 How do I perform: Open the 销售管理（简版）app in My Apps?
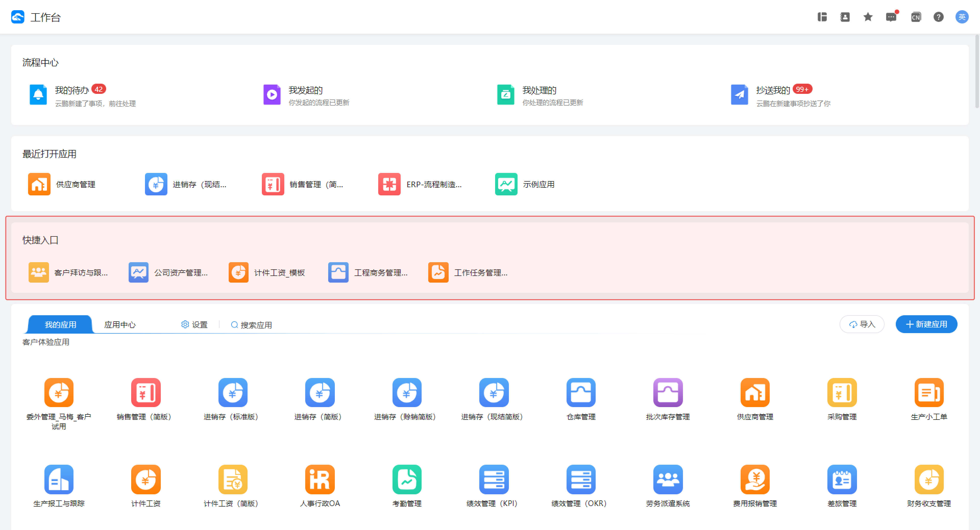146,392
